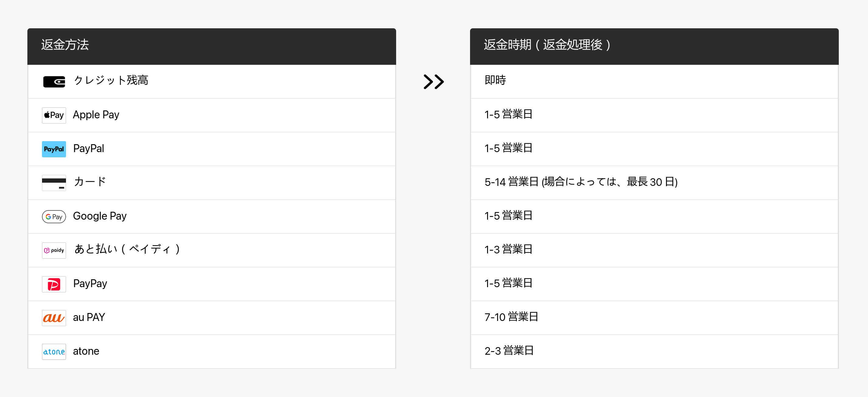The width and height of the screenshot is (868, 397).
Task: Click the credit card icon
Action: click(54, 183)
